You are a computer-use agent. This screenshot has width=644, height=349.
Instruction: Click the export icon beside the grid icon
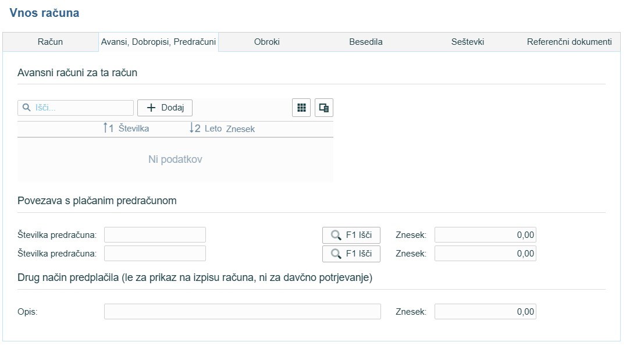[x=324, y=108]
